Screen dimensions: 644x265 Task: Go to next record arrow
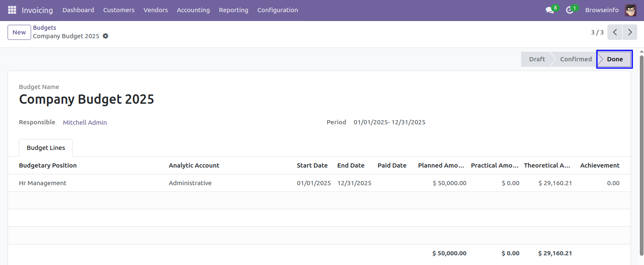(x=630, y=32)
